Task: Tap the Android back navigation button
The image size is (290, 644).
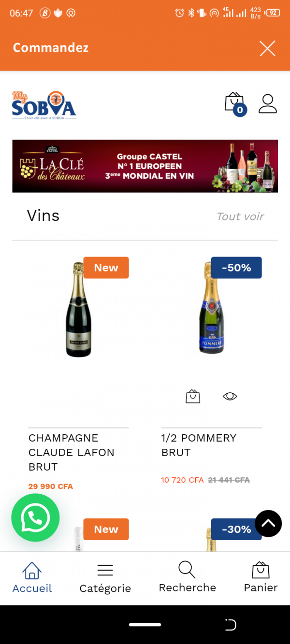Action: [231, 625]
